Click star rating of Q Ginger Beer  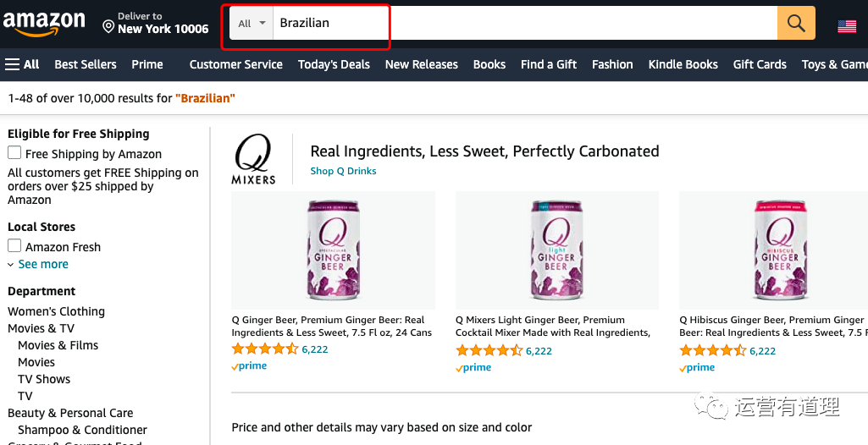pos(264,349)
